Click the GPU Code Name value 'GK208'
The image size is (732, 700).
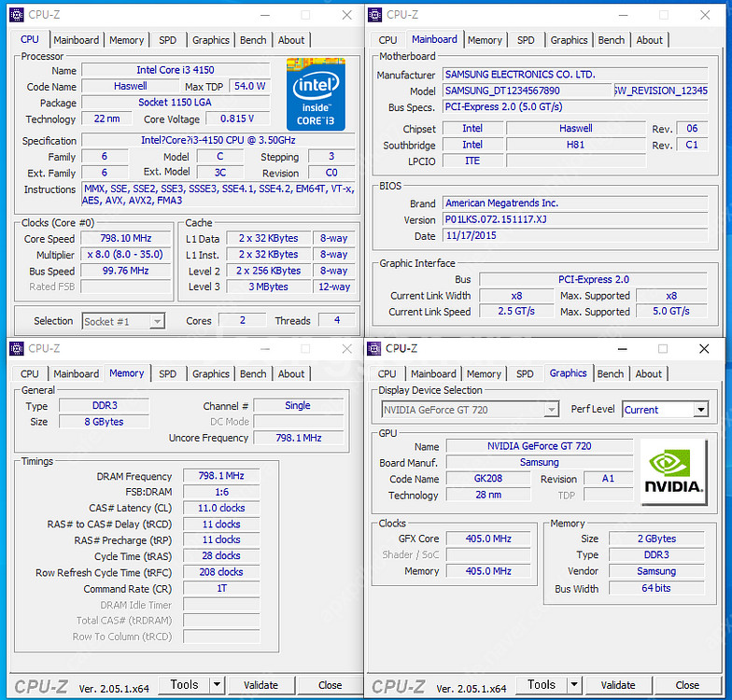point(488,478)
